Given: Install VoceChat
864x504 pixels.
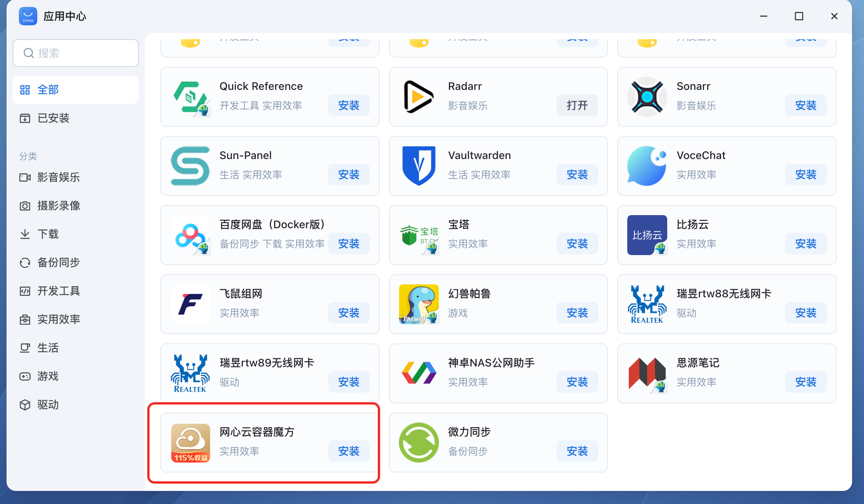Looking at the screenshot, I should coord(806,174).
